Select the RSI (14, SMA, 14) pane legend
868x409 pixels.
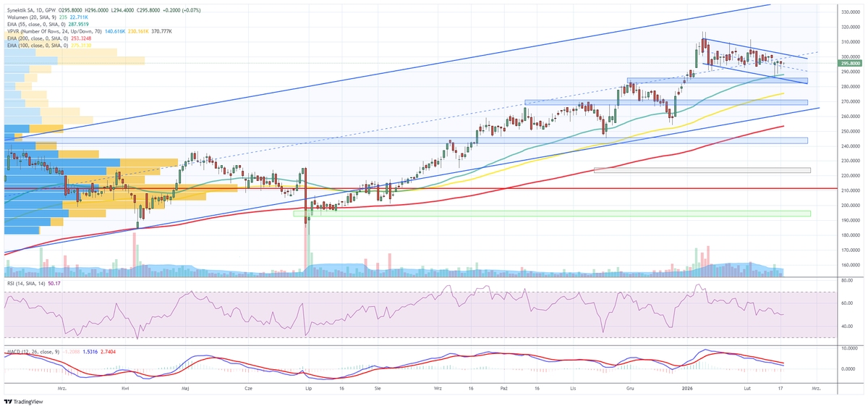26,284
